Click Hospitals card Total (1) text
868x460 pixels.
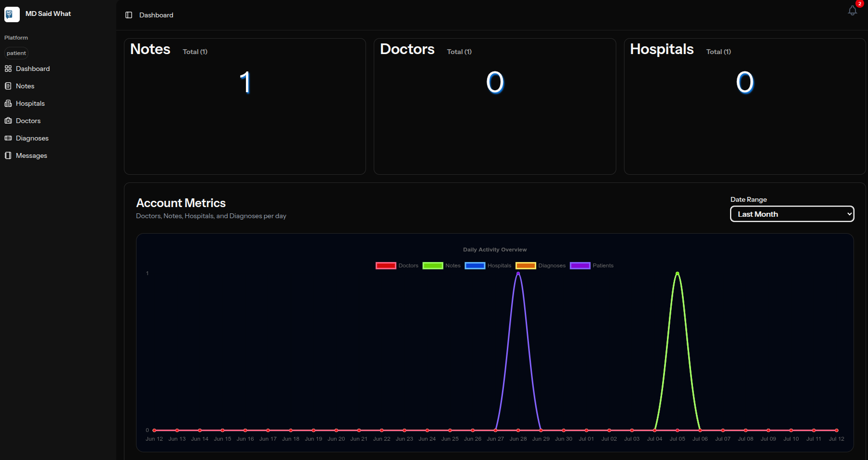pos(719,52)
